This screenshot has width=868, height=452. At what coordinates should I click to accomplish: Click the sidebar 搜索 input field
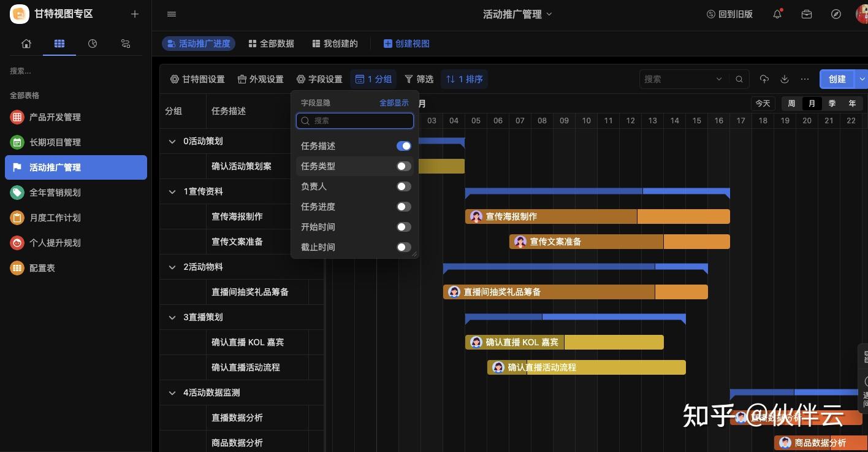(76, 71)
